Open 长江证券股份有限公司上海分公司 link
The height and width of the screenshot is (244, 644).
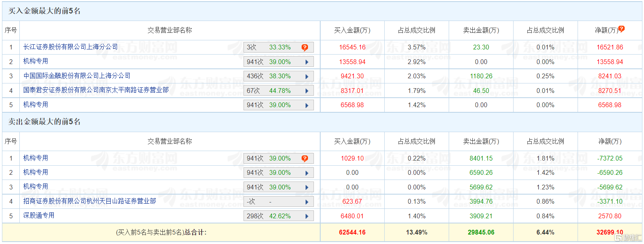click(x=70, y=47)
